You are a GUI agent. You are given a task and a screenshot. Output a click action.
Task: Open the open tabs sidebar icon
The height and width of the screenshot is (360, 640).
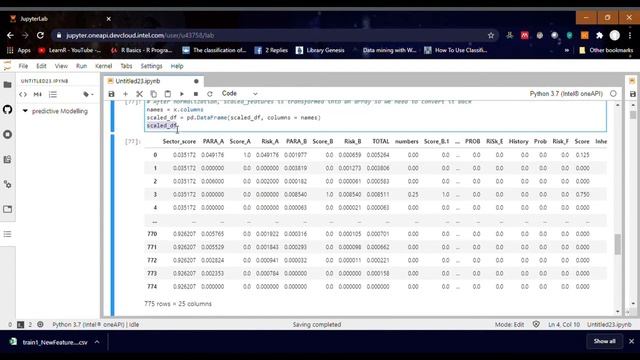[x=7, y=209]
